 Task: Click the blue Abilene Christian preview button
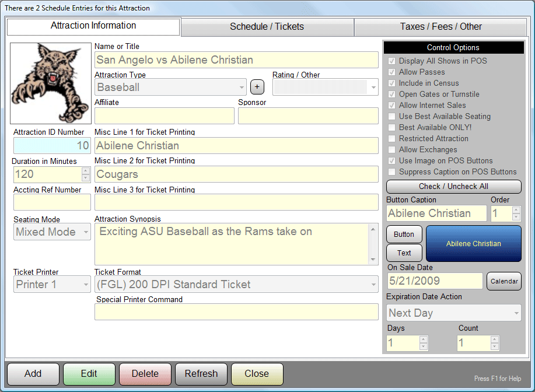pyautogui.click(x=474, y=244)
